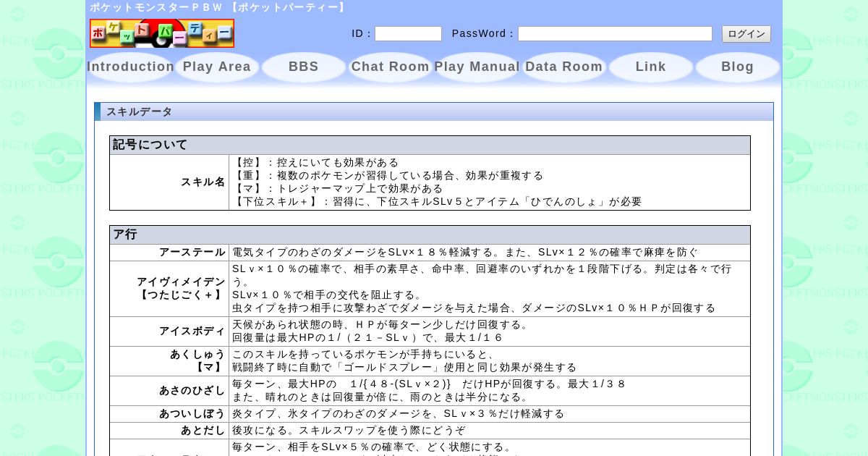Click the スキルデータ section header

pyautogui.click(x=140, y=111)
